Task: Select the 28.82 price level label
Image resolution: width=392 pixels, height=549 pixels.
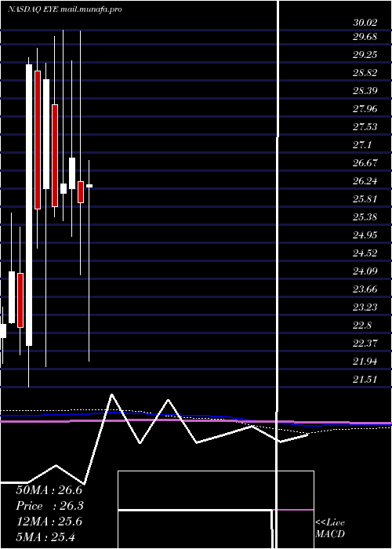Action: click(365, 72)
